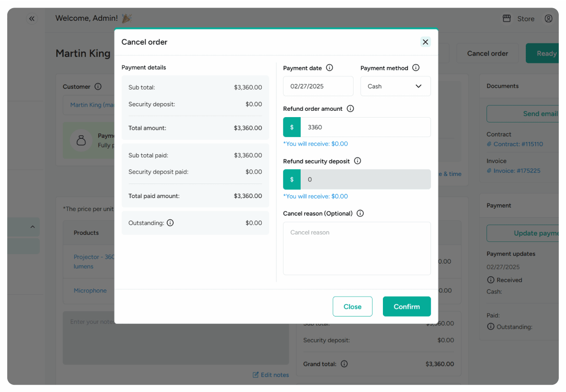
Task: Click inside the Cancel reason text box
Action: coord(357,248)
